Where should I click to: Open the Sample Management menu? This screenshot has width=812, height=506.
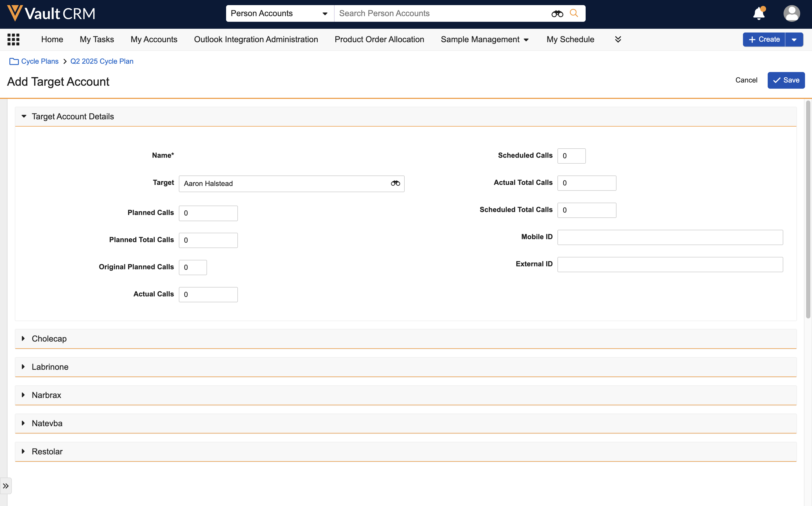point(484,40)
